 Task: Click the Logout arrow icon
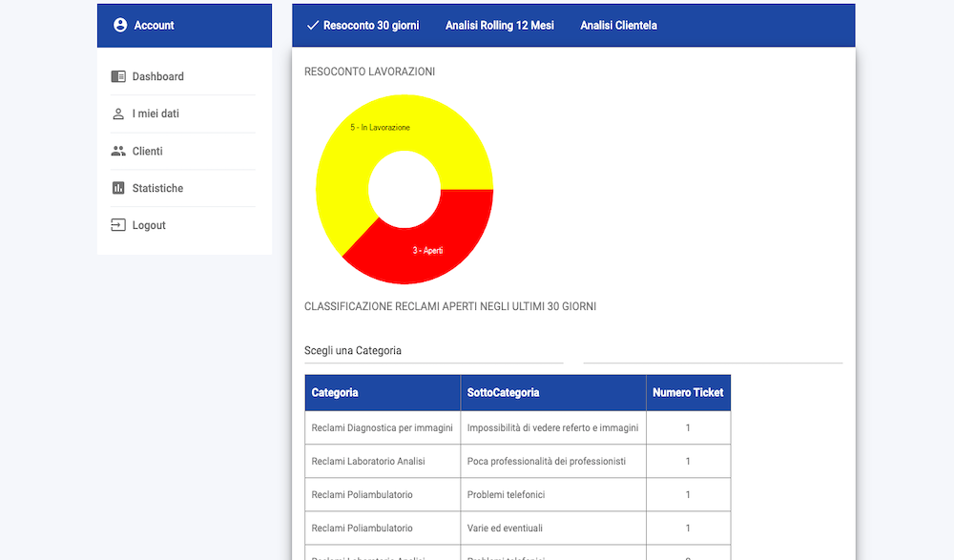tap(118, 225)
